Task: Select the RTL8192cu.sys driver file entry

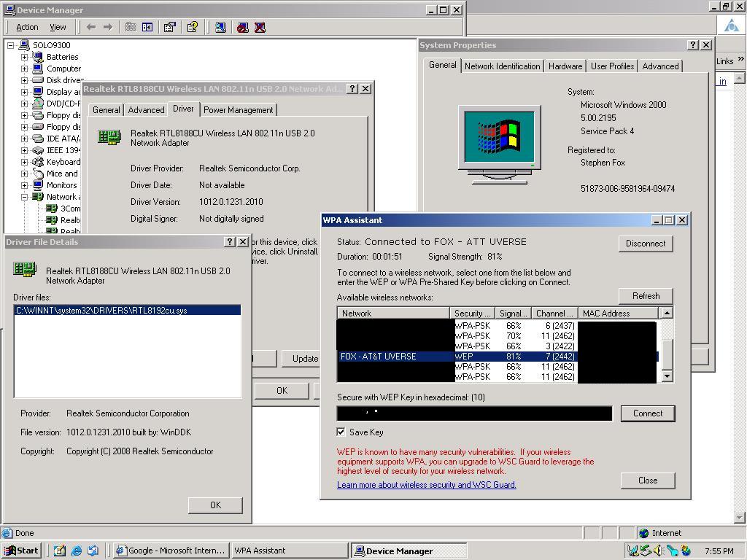Action: tap(128, 311)
